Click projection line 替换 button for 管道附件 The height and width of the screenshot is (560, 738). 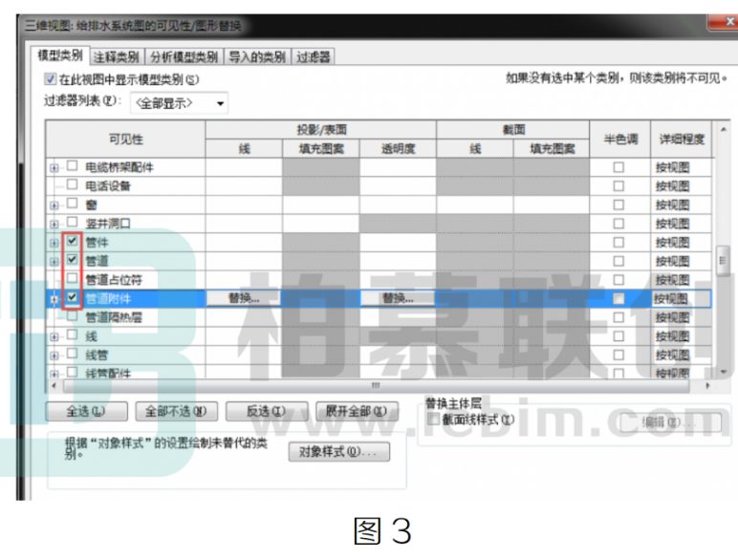click(244, 298)
